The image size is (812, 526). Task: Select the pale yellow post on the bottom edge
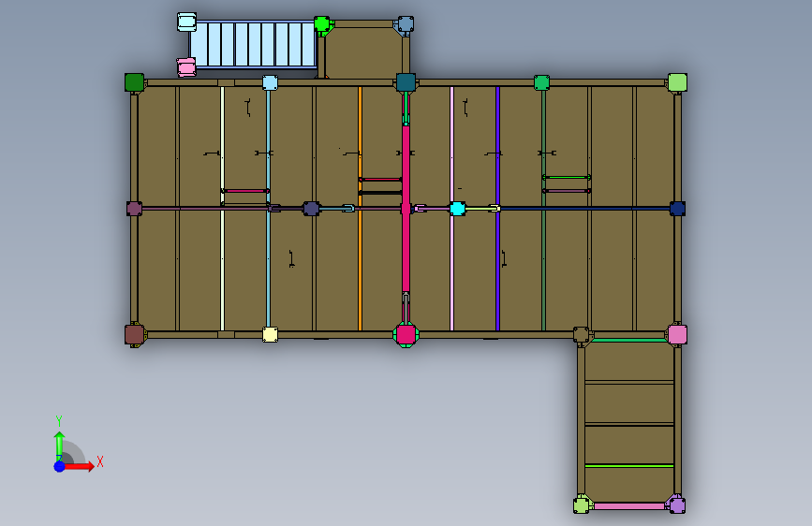270,334
